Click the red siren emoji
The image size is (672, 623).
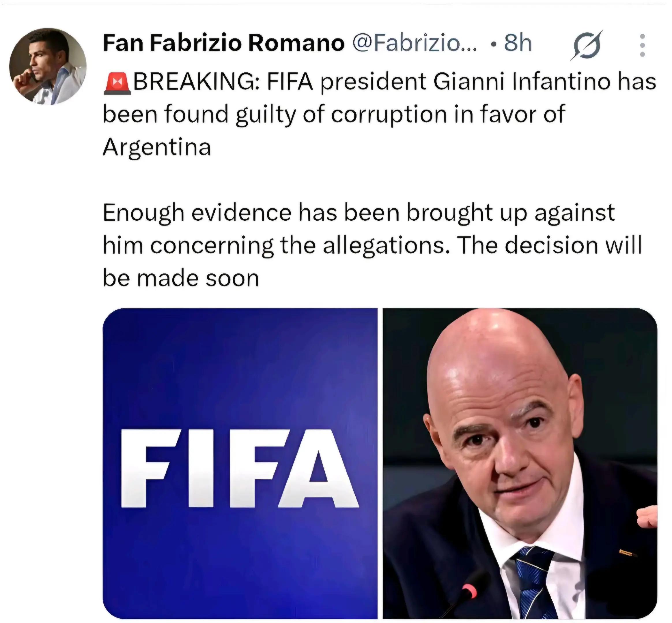pyautogui.click(x=117, y=83)
